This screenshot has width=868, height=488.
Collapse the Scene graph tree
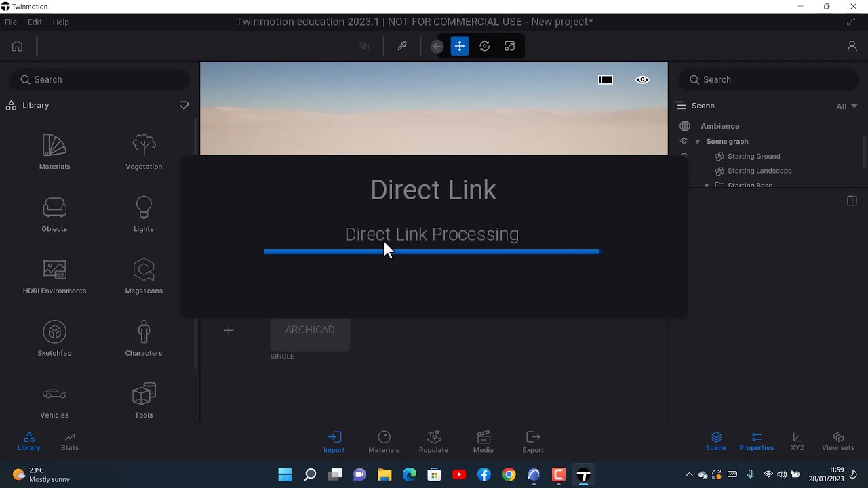pos(697,142)
